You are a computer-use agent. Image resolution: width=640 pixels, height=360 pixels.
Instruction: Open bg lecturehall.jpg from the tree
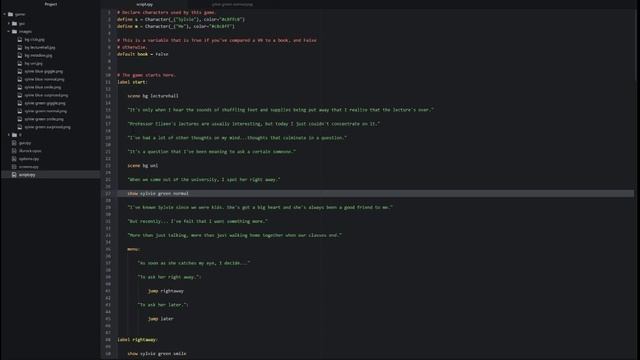[40, 47]
